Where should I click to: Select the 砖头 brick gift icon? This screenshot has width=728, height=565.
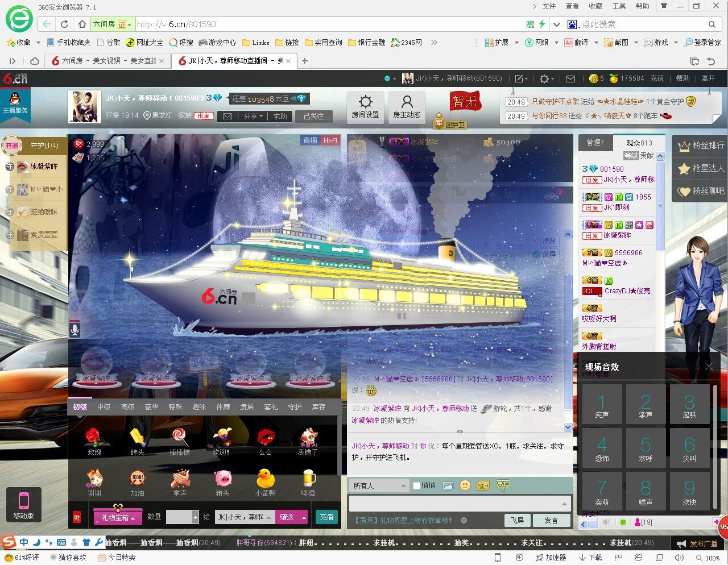137,438
